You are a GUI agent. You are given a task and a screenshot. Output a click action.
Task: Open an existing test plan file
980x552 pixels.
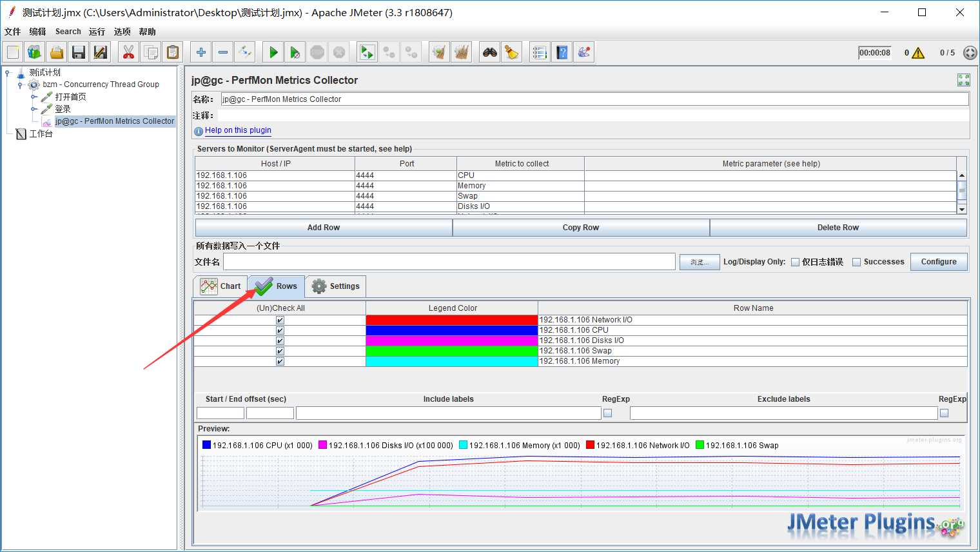coord(57,52)
